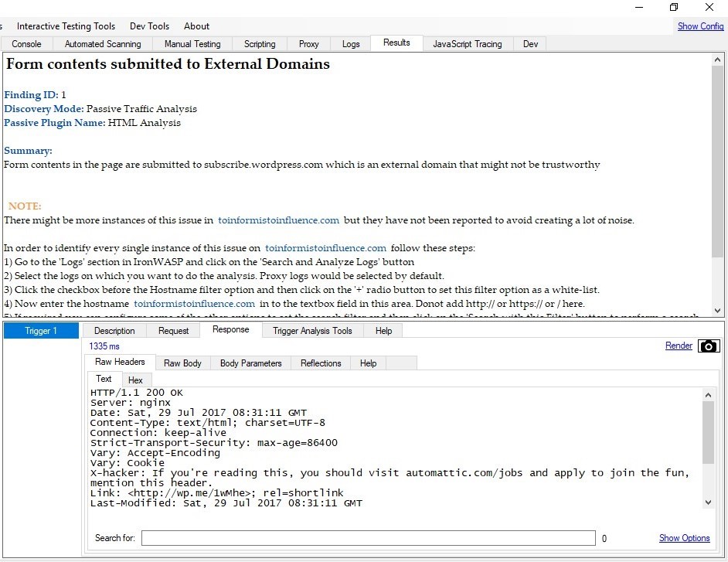728x562 pixels.
Task: Open the JavaScript Tracing tab
Action: (467, 44)
